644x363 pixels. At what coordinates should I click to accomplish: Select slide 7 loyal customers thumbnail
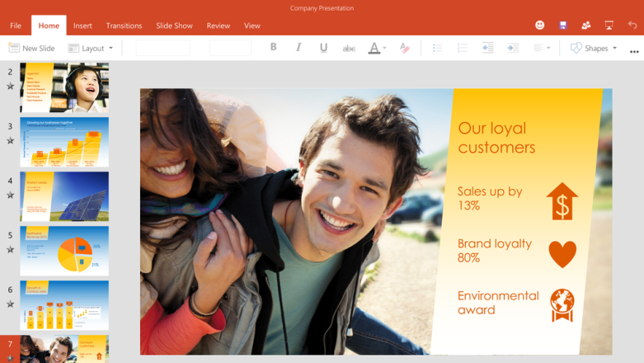click(64, 349)
